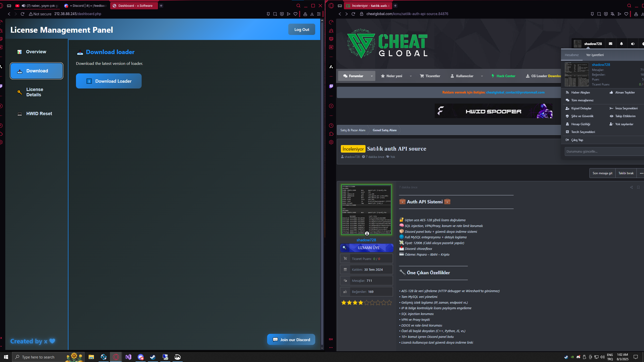
Task: Click the star rating under shadow728 profile
Action: click(366, 303)
